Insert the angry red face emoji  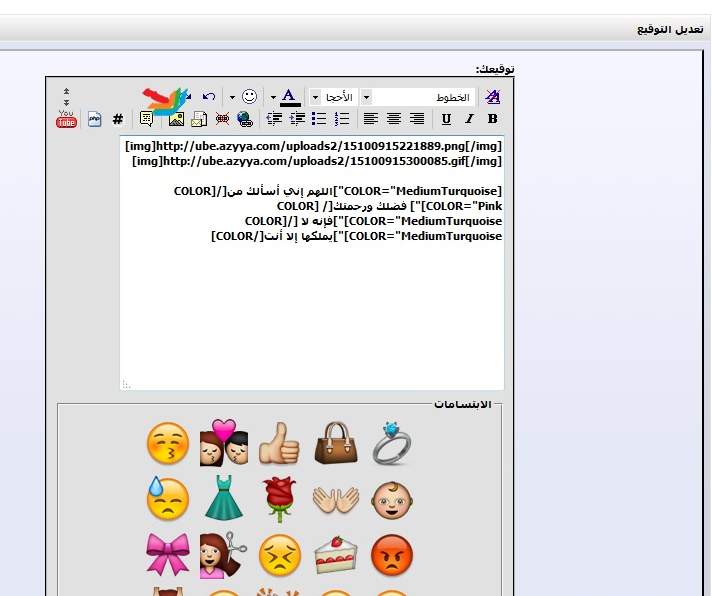pos(391,554)
